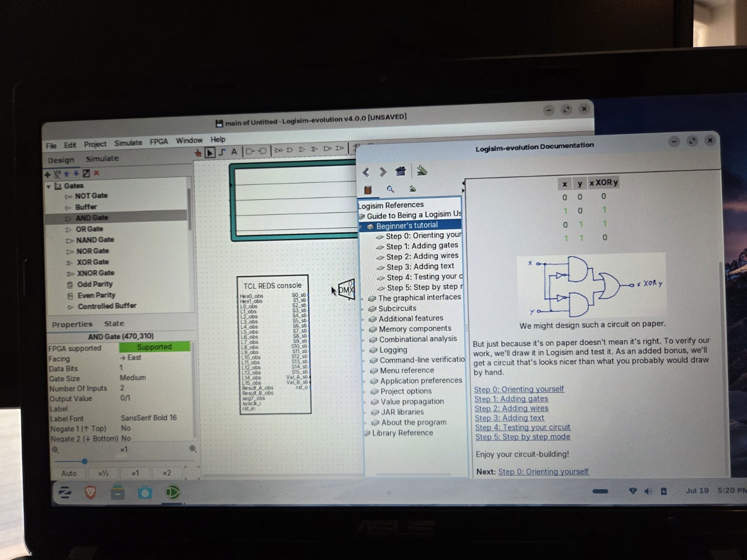The image size is (747, 560).
Task: Open the Window menu
Action: 189,140
